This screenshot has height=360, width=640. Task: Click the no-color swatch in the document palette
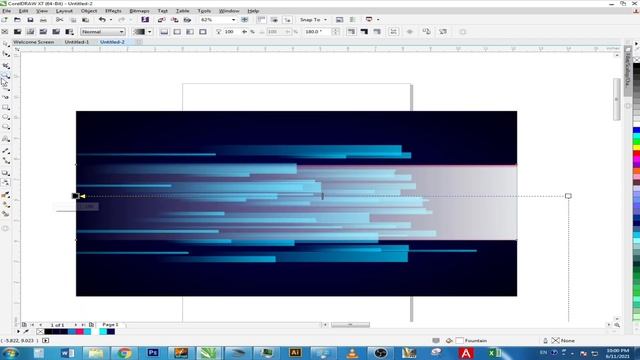coord(40,331)
